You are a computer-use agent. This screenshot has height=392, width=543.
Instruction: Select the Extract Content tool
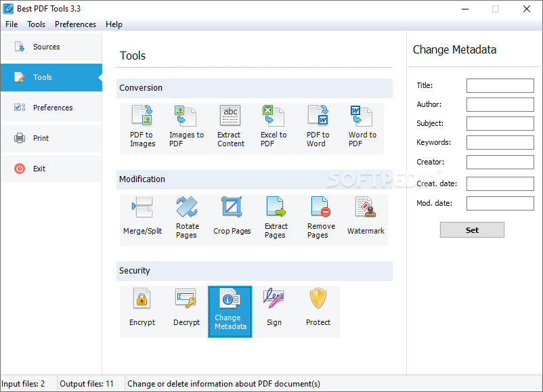click(x=230, y=129)
